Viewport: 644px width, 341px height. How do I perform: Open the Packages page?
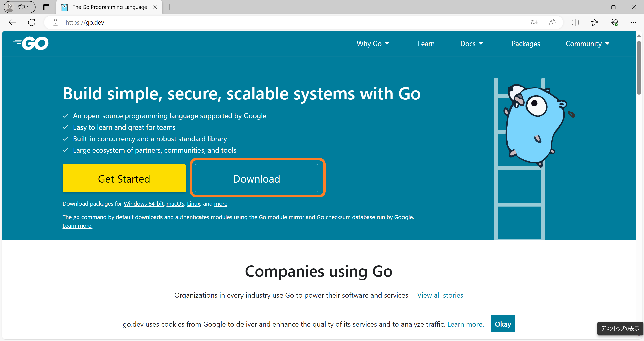pyautogui.click(x=526, y=44)
